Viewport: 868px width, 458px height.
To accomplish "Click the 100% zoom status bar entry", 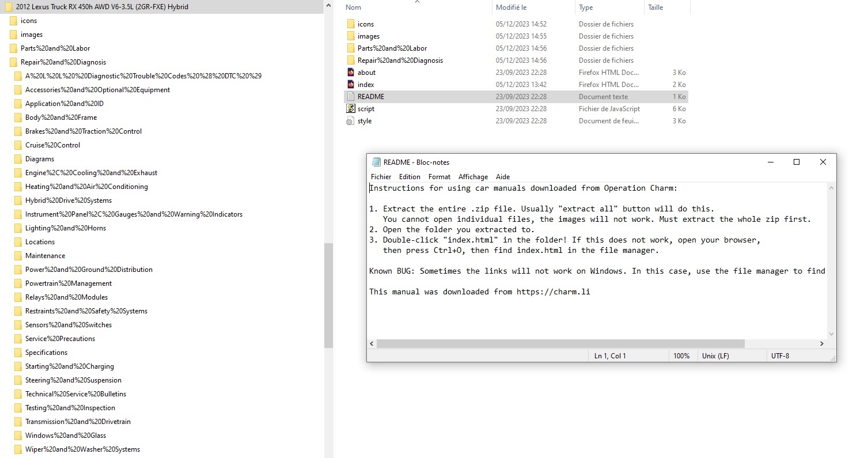I will pos(681,356).
